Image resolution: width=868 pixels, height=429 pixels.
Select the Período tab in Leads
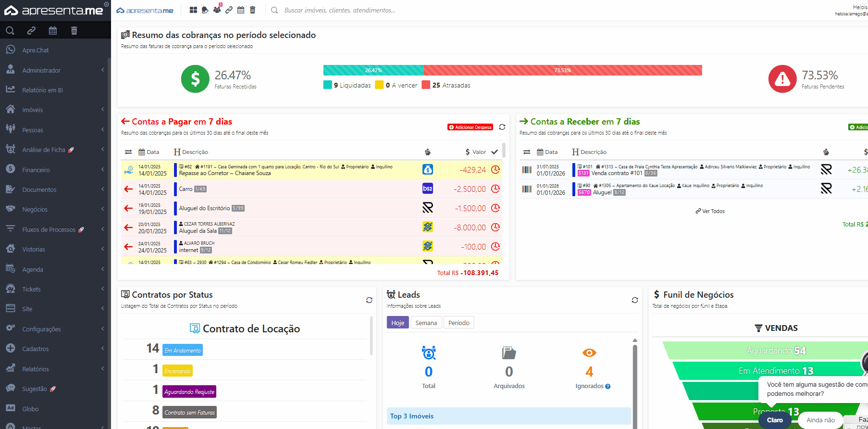[459, 323]
